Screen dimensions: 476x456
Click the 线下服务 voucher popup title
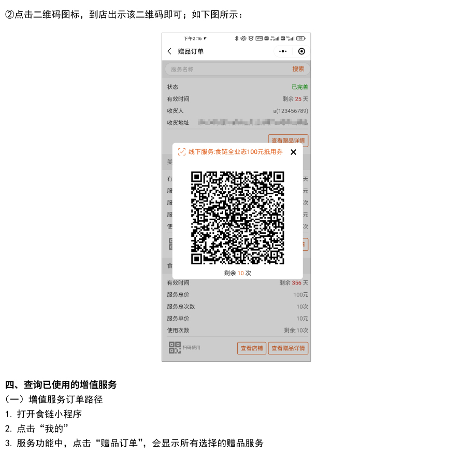point(235,152)
